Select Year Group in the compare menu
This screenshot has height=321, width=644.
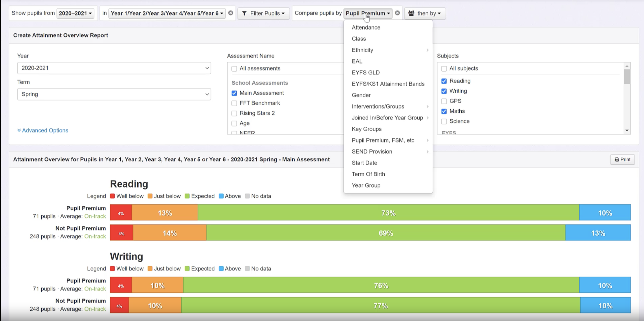coord(366,186)
